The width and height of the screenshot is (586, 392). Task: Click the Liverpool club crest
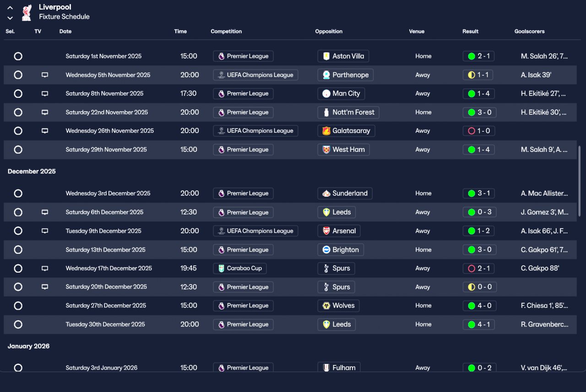coord(27,12)
